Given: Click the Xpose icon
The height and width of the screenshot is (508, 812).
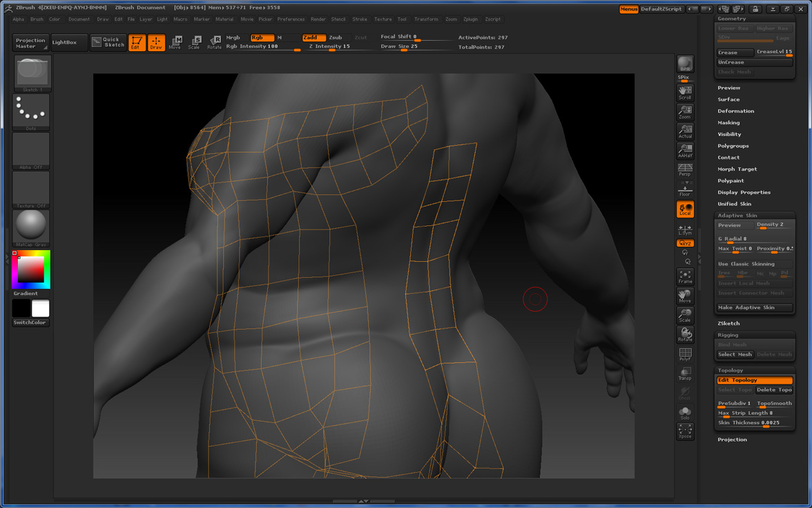Looking at the screenshot, I should coord(685,432).
